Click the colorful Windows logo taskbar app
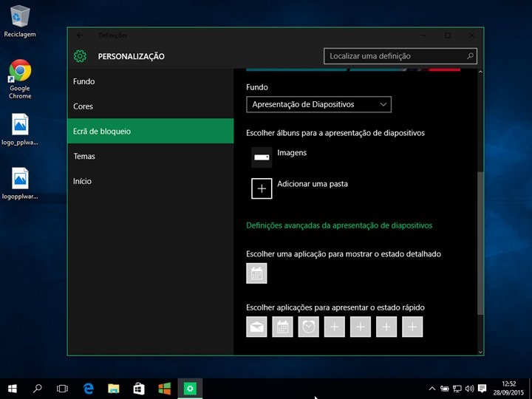The width and height of the screenshot is (532, 399). coord(165,389)
